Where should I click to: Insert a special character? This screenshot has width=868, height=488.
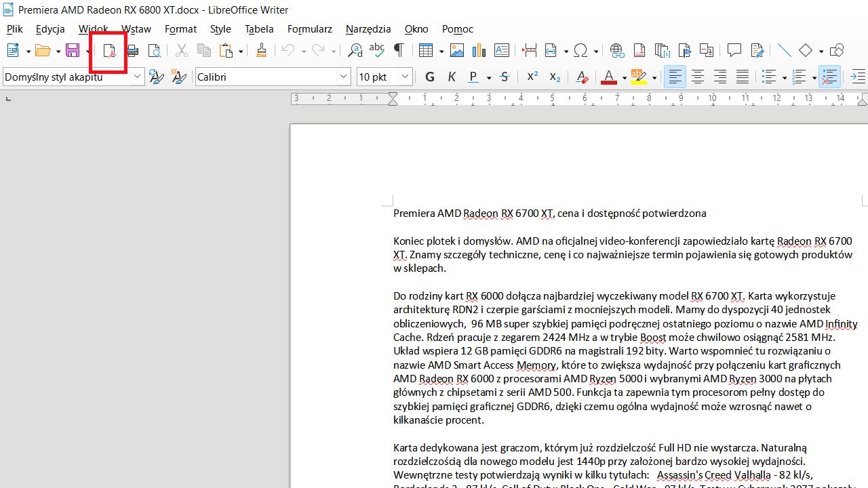click(x=581, y=51)
